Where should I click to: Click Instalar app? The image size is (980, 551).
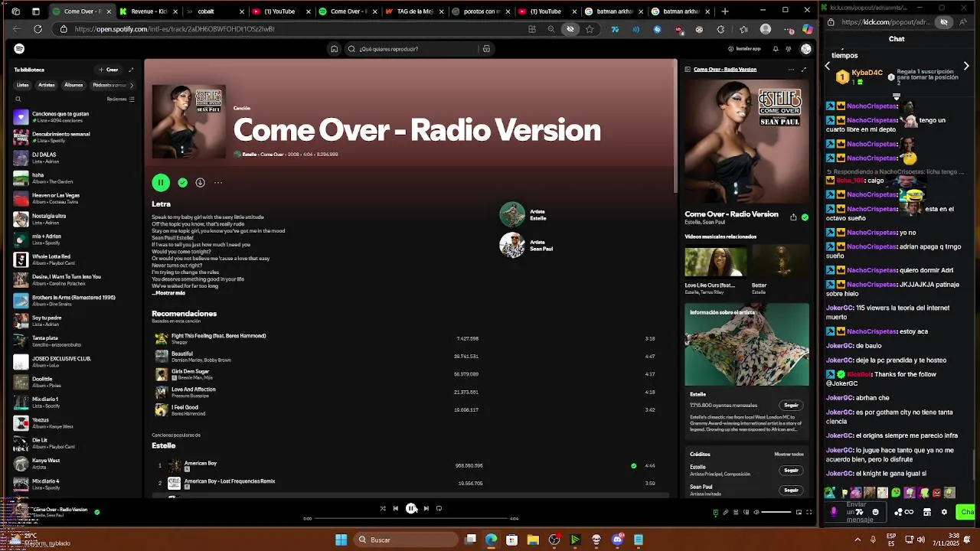click(x=744, y=49)
